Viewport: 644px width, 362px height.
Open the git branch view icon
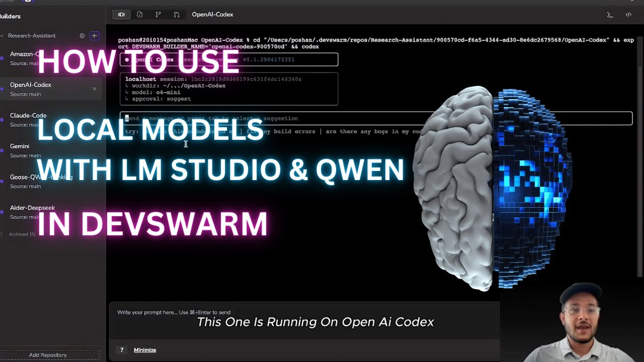pyautogui.click(x=158, y=15)
